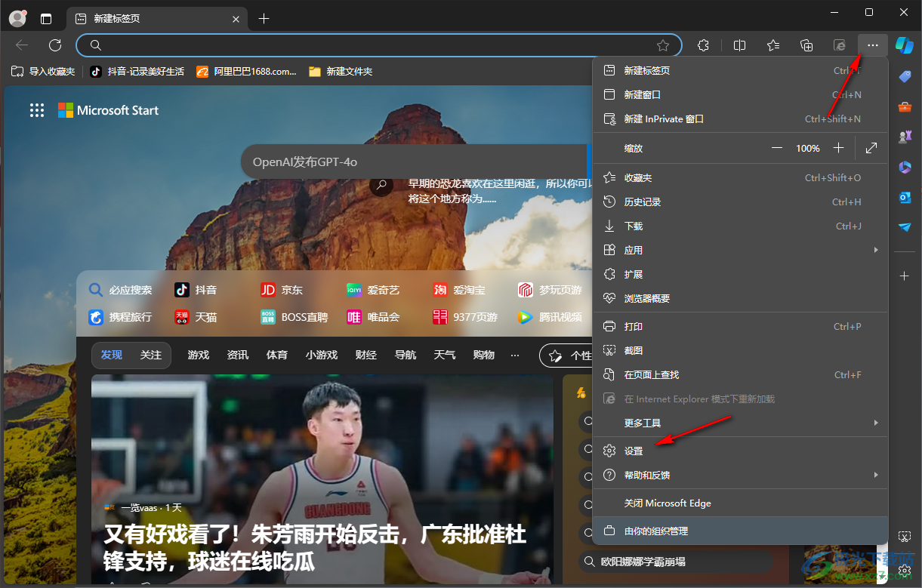Add this page to favorites star
Image resolution: width=922 pixels, height=588 pixels.
pyautogui.click(x=663, y=45)
